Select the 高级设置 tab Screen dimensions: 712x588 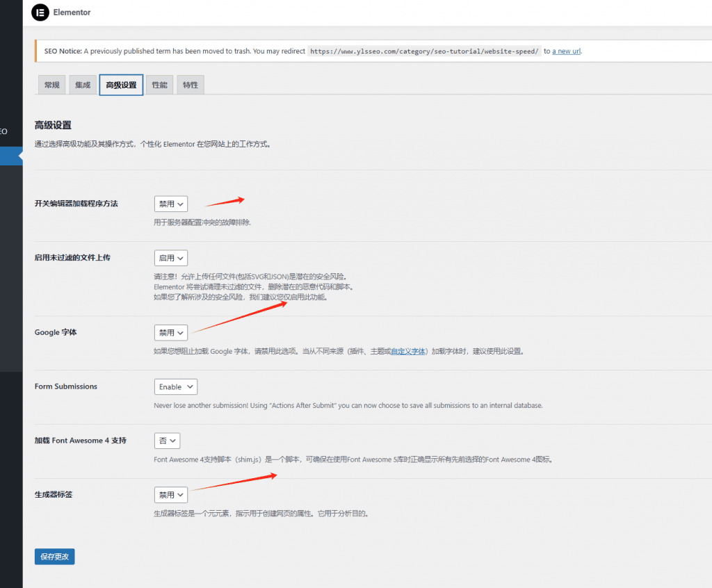121,85
